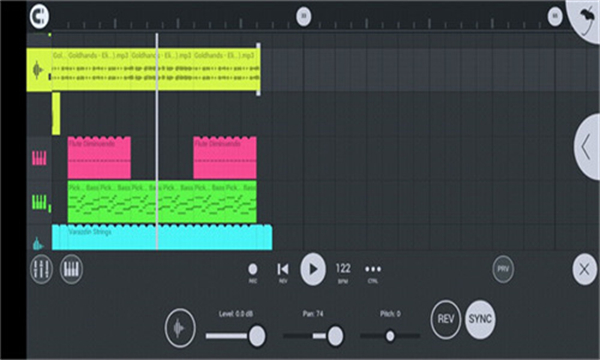600x360 pixels.
Task: Change the 122 BPM tempo
Action: (343, 272)
